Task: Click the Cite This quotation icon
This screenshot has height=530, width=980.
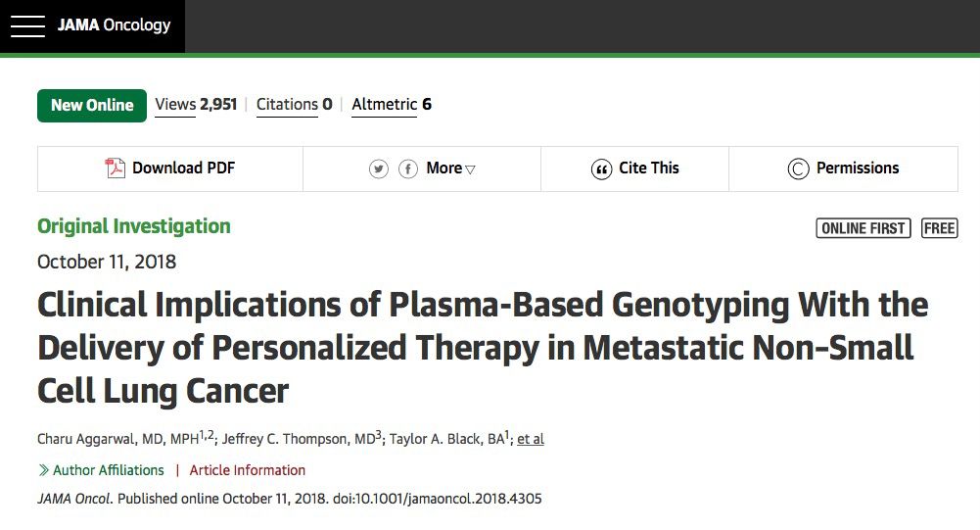Action: click(x=601, y=169)
